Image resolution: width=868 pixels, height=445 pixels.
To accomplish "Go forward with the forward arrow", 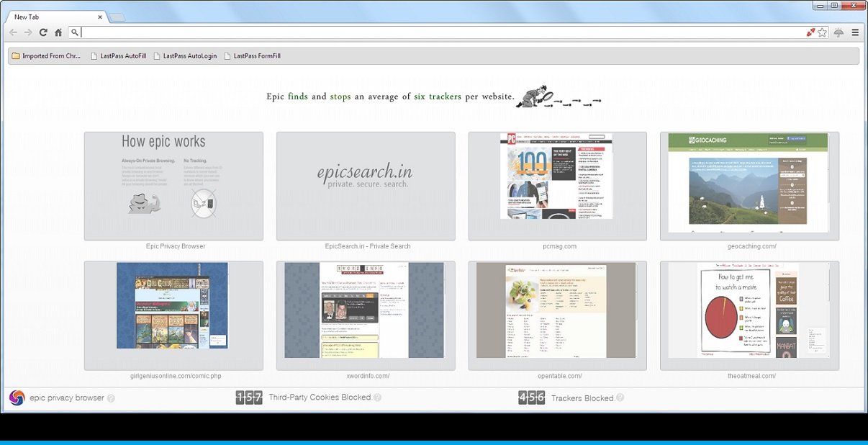I will pyautogui.click(x=28, y=32).
